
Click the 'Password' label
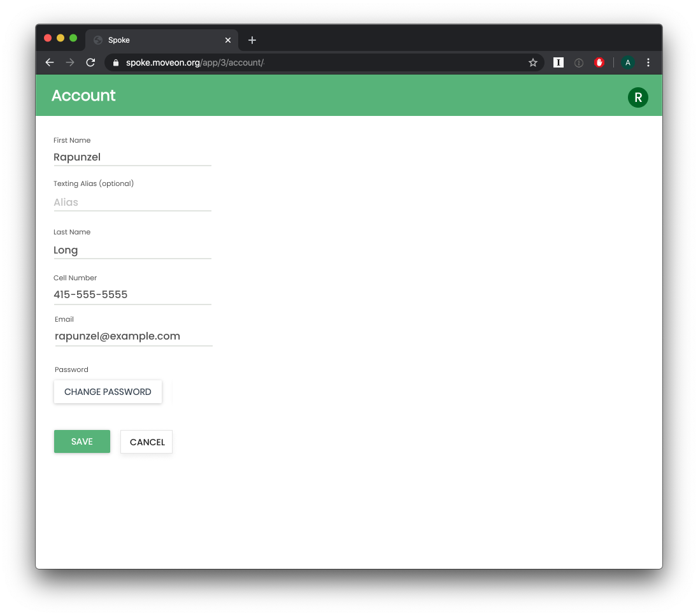point(72,369)
